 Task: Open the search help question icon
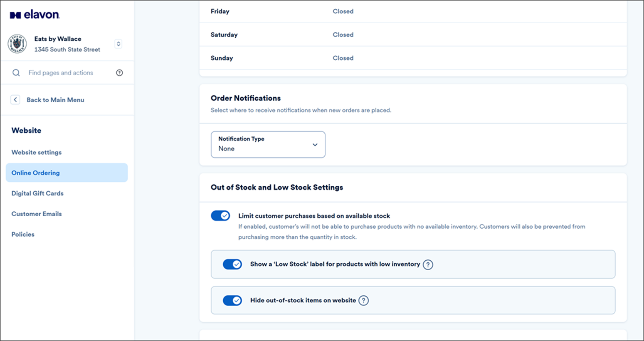[119, 73]
